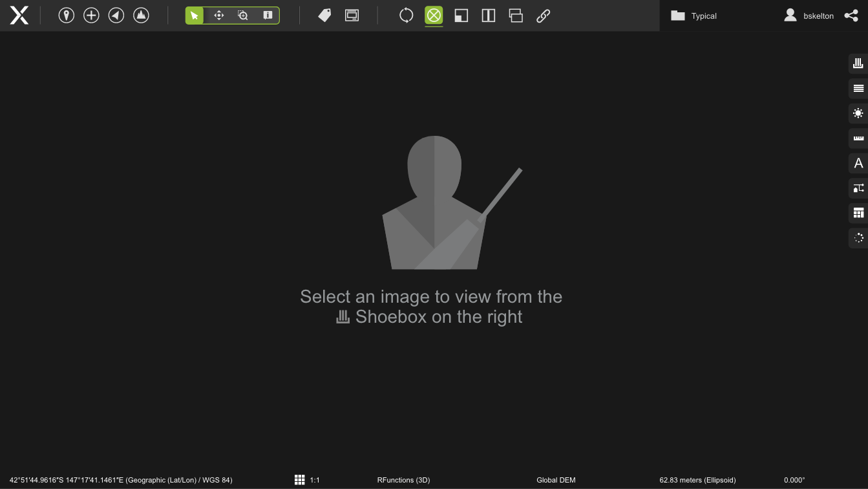Click the share icon beside bskelton

851,16
